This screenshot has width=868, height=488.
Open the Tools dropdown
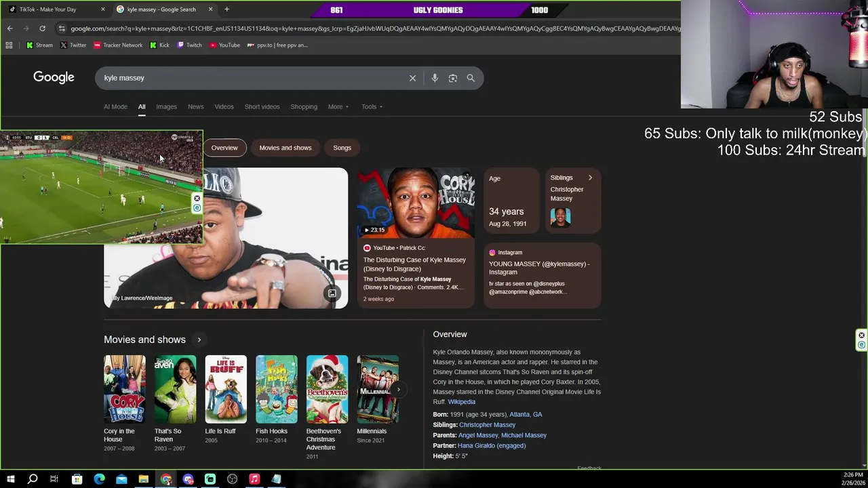coord(372,106)
